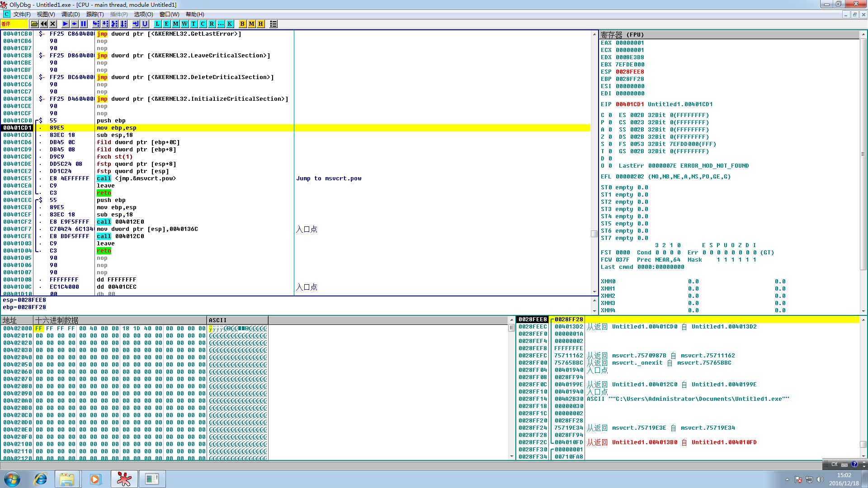Open Call stack with the K button

230,24
